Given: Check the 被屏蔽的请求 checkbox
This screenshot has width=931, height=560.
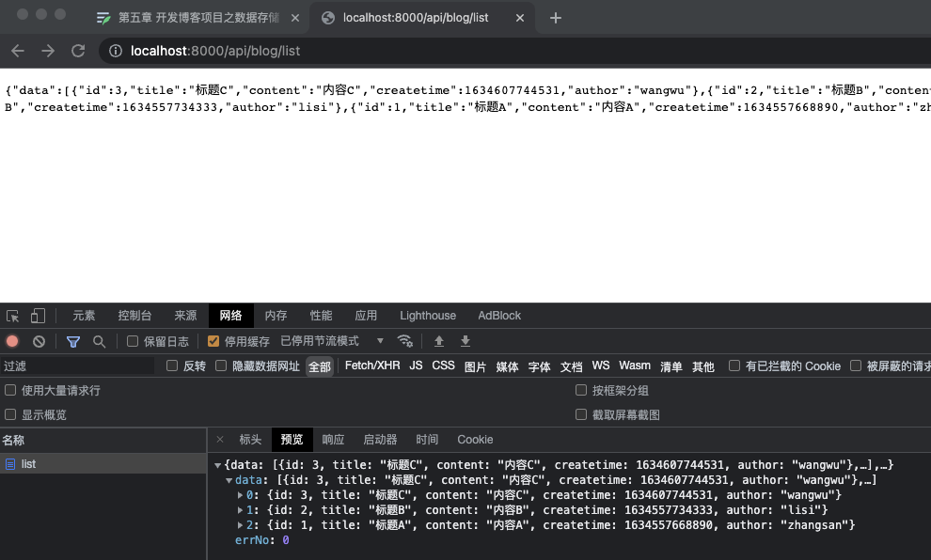Looking at the screenshot, I should coord(856,366).
